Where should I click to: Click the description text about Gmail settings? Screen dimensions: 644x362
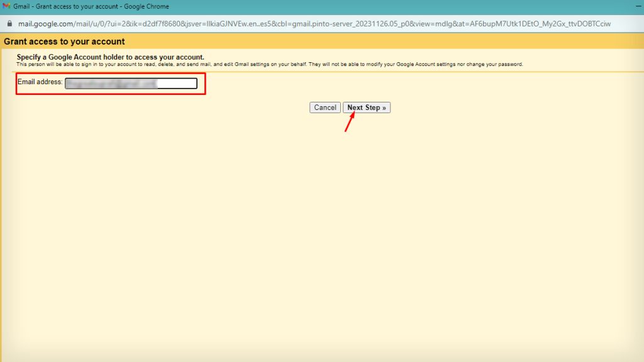pos(269,65)
